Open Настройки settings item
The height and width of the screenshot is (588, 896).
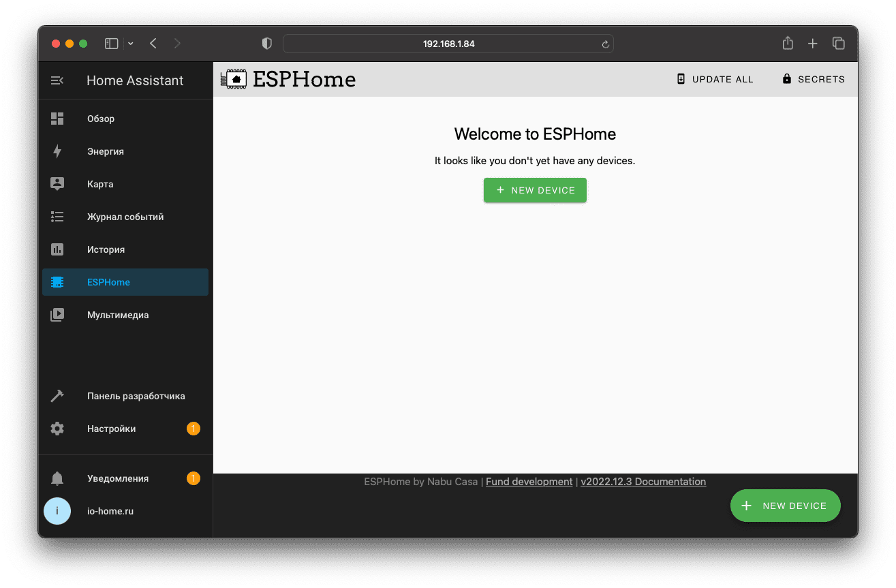coord(112,429)
